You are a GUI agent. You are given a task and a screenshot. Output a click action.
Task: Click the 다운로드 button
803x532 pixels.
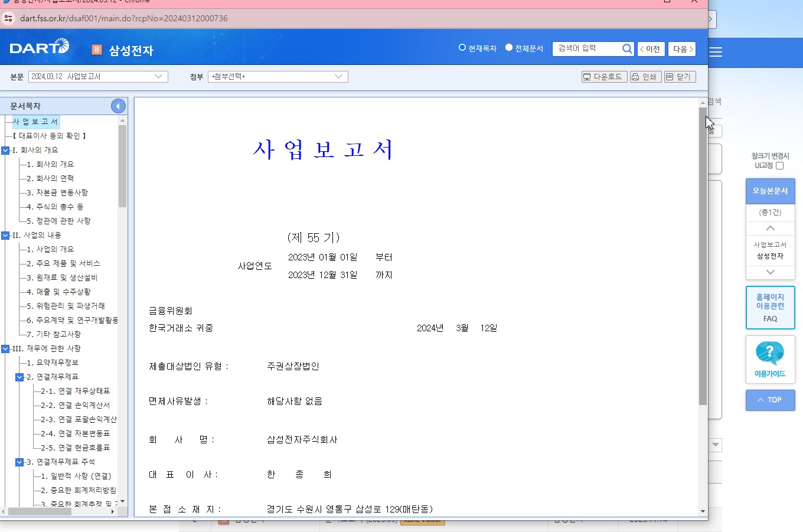coord(604,77)
